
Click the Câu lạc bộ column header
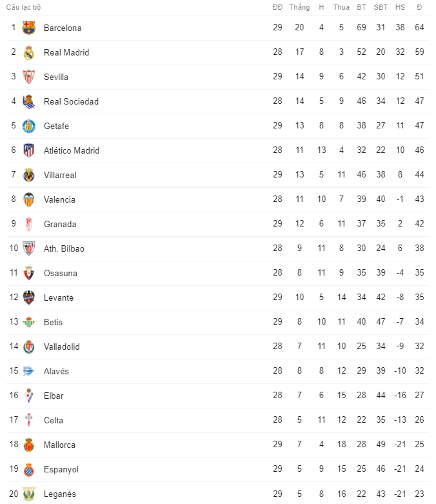click(24, 7)
